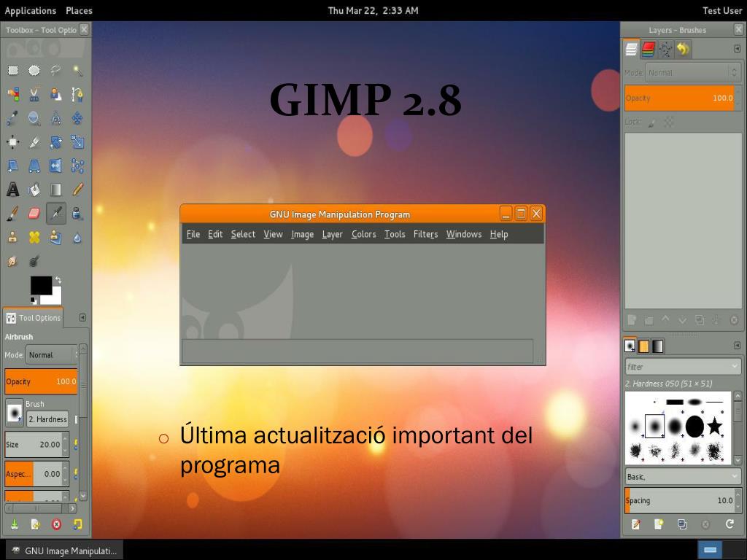Pick the Scale tool
The image size is (747, 560).
77,142
